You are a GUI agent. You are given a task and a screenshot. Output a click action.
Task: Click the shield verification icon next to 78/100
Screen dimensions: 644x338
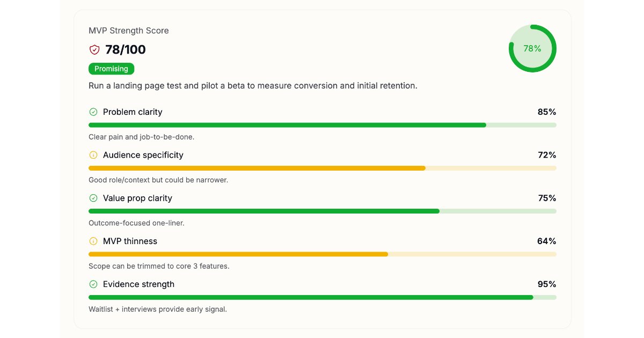click(x=94, y=49)
